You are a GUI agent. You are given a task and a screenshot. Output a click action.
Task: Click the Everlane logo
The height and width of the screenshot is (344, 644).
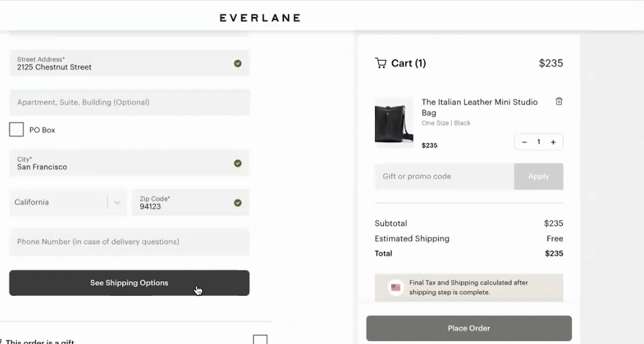[x=260, y=18]
